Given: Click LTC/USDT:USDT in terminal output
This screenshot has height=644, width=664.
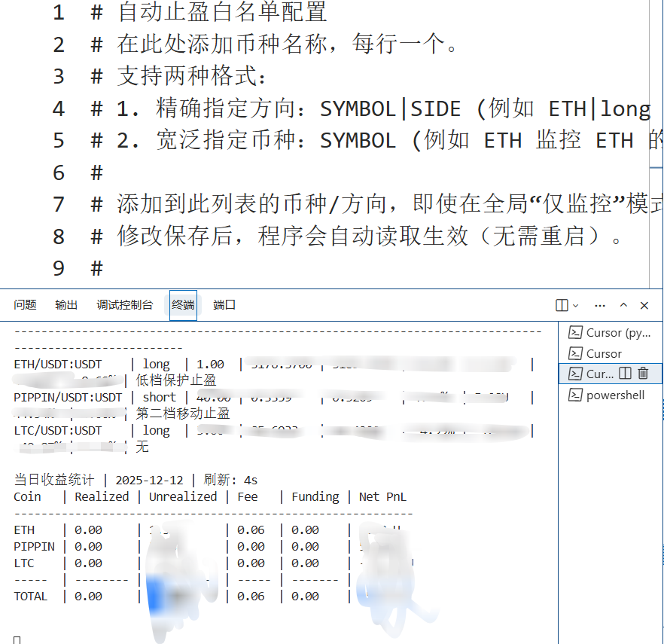Looking at the screenshot, I should [x=58, y=431].
